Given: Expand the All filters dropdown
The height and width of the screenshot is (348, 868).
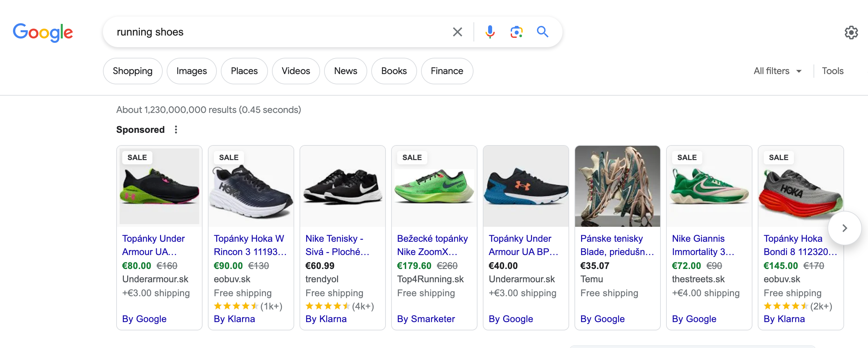Looking at the screenshot, I should (x=777, y=71).
